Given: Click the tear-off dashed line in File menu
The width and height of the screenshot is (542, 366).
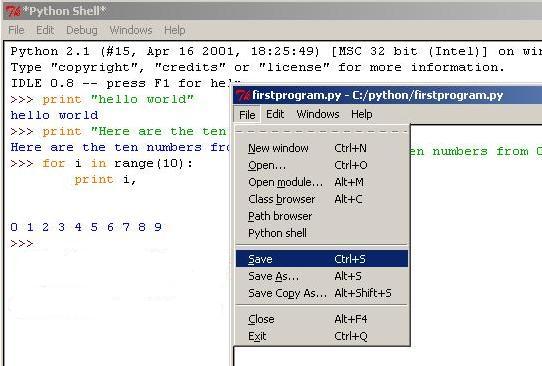Looking at the screenshot, I should (x=322, y=132).
